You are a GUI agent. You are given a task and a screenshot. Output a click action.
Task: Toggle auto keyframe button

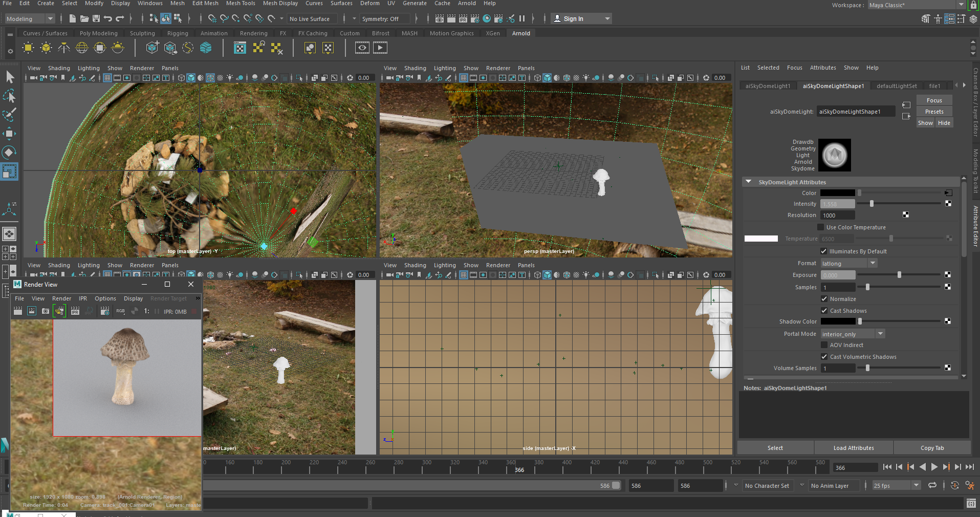tap(955, 485)
